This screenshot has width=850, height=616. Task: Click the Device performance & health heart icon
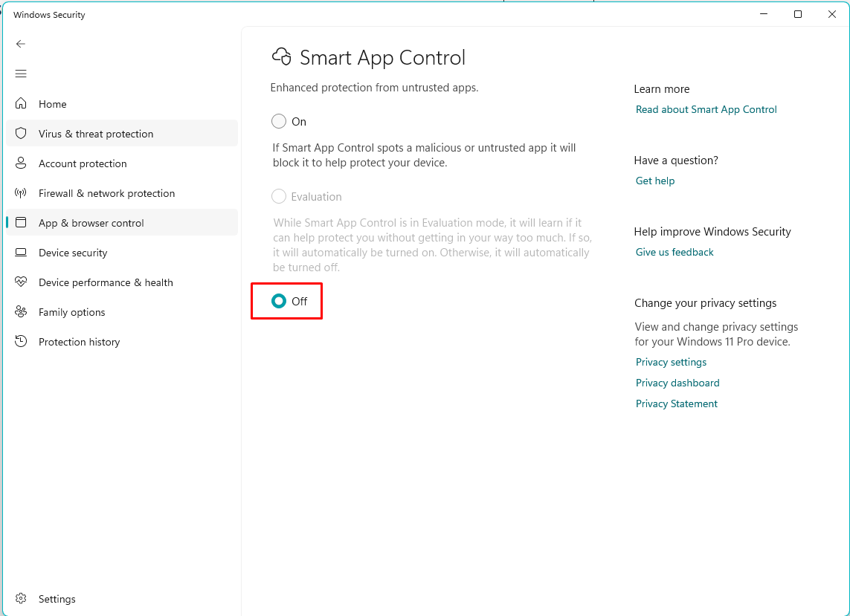pyautogui.click(x=21, y=282)
